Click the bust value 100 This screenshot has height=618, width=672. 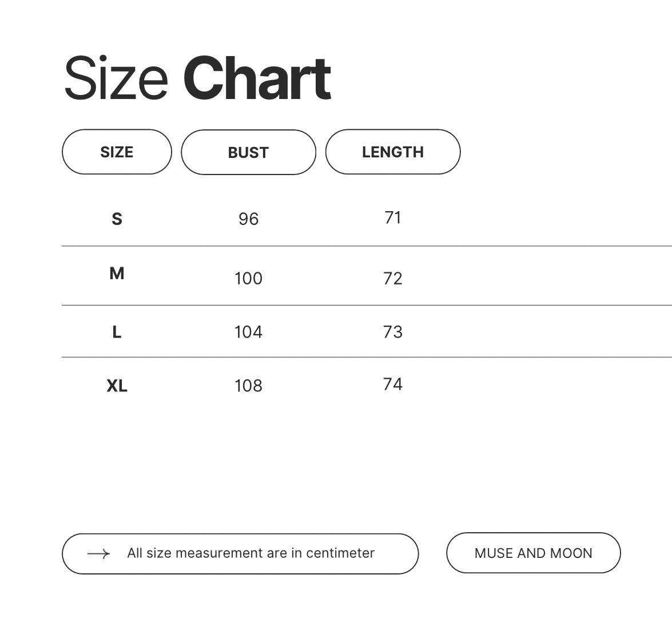tap(248, 279)
